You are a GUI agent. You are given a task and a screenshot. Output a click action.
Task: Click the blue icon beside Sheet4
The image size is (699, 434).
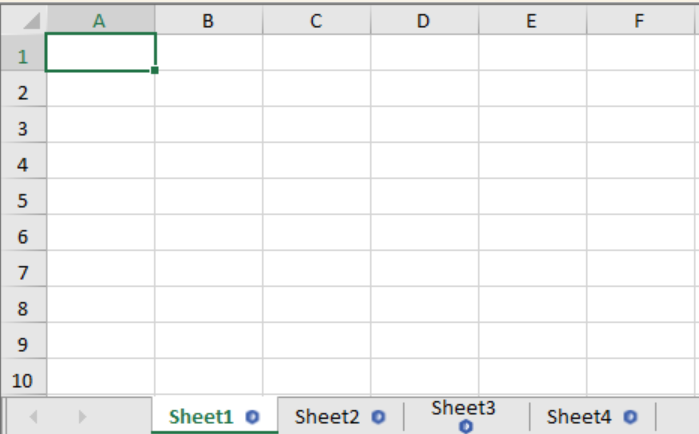coord(630,417)
